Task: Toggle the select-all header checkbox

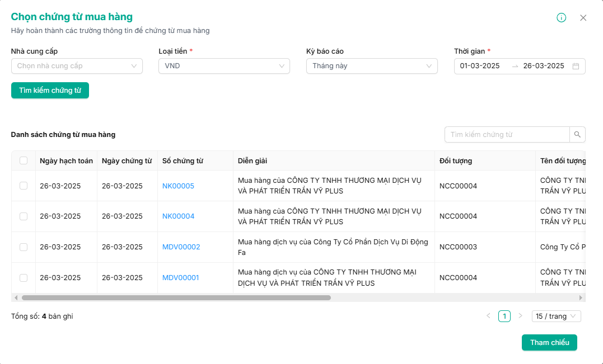Action: 24,160
